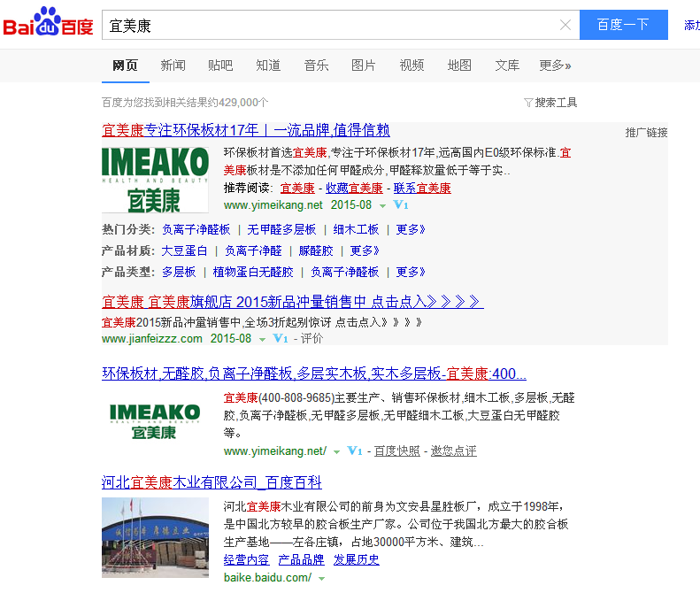The height and width of the screenshot is (593, 700).
Task: Expand the dropdown arrow after baike.baidu.com/
Action: point(321,579)
